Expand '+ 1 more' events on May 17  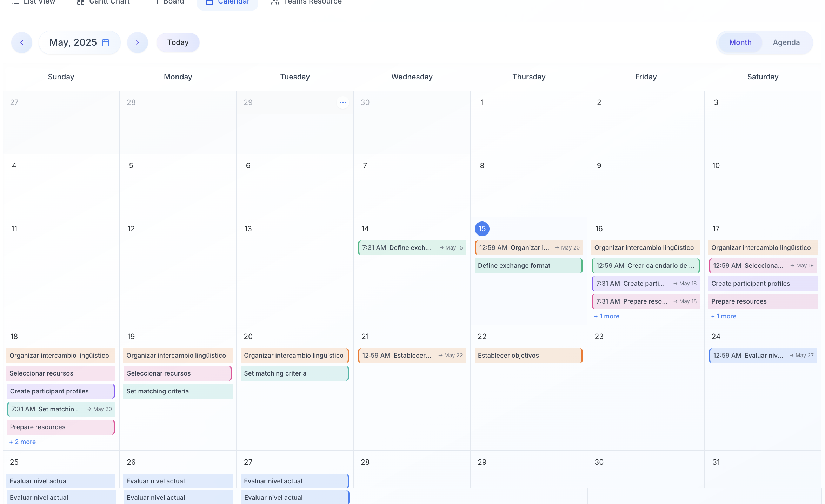click(724, 316)
